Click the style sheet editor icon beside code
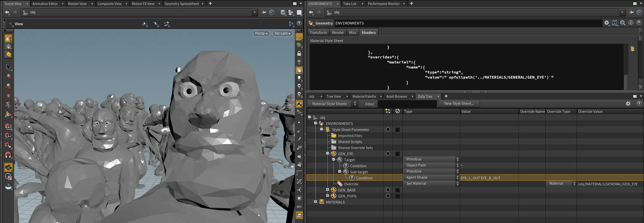Viewport: 644px width, 223px height. (632, 49)
